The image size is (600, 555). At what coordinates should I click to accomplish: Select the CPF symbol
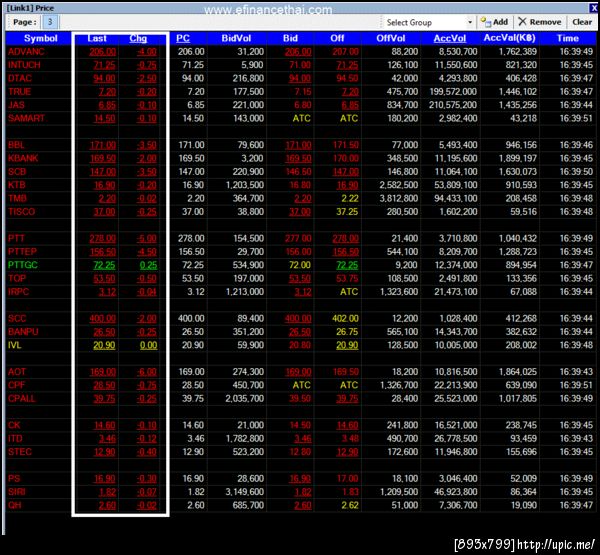[16, 385]
